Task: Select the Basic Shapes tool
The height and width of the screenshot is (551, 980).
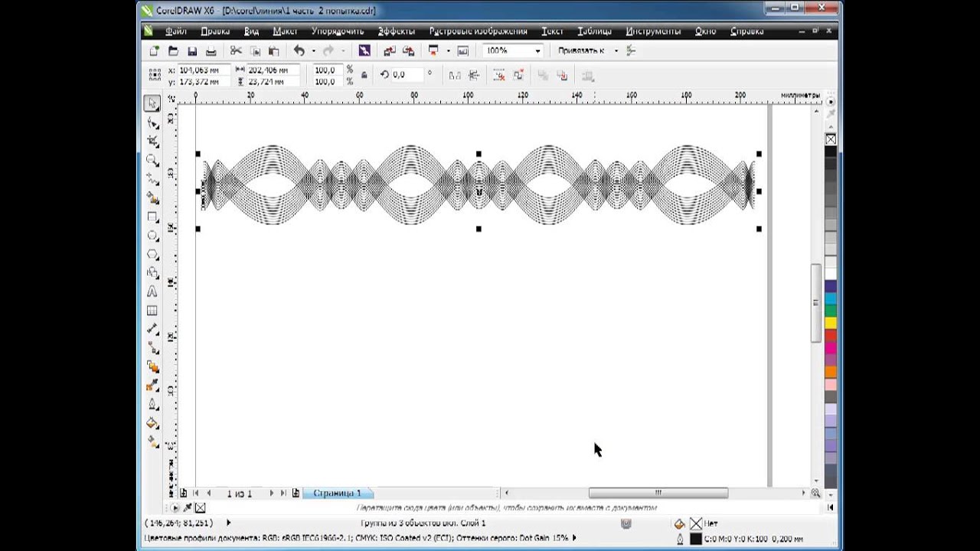Action: tap(153, 273)
